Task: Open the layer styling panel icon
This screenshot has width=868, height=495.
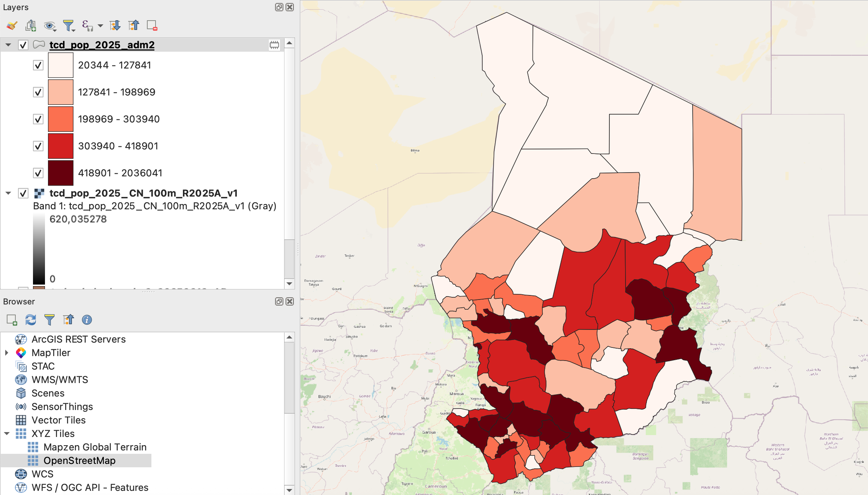Action: coord(12,25)
